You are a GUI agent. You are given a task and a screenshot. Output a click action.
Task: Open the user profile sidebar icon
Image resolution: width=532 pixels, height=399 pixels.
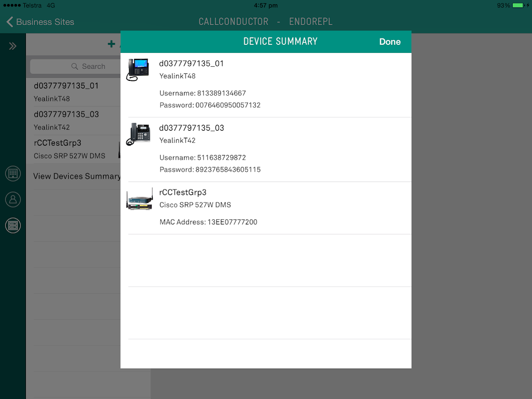click(13, 199)
